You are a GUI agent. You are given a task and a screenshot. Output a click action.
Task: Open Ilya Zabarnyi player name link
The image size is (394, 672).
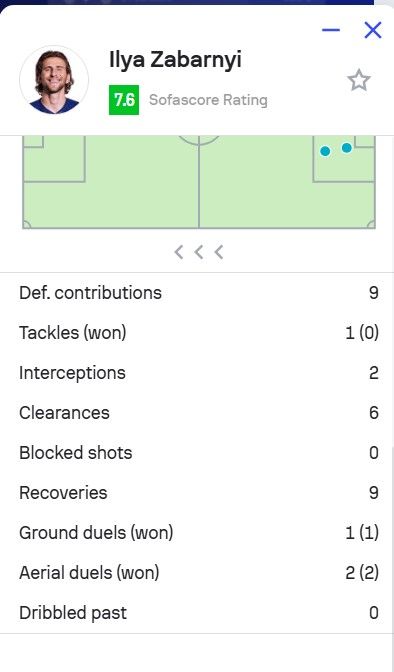pos(175,60)
